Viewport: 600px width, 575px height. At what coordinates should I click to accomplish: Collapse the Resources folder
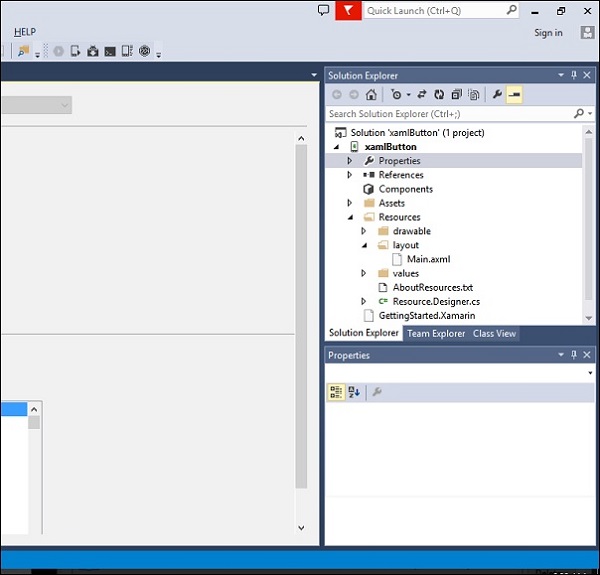tap(350, 217)
